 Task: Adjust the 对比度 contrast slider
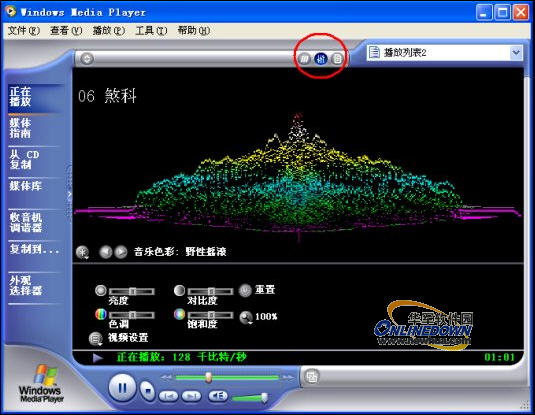211,291
